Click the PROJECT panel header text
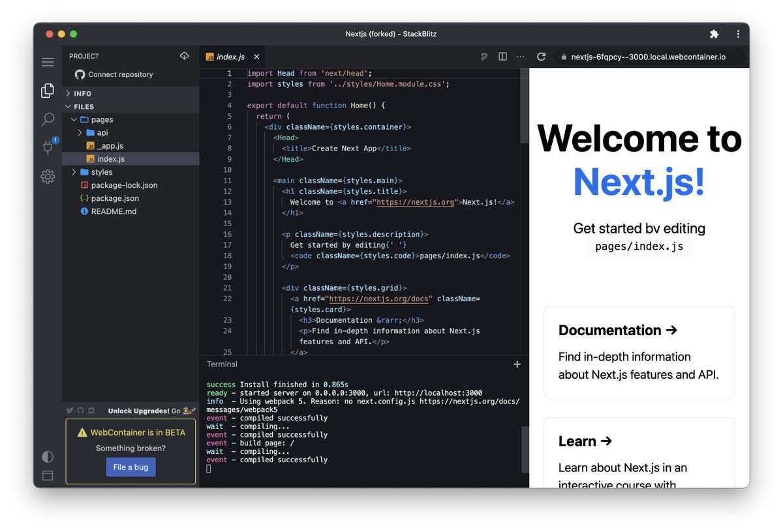Screen dimensions: 783x532 (x=84, y=56)
